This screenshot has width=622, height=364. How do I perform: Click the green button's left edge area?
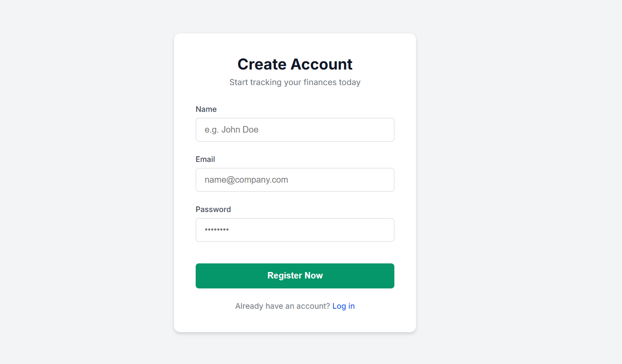[x=207, y=276]
